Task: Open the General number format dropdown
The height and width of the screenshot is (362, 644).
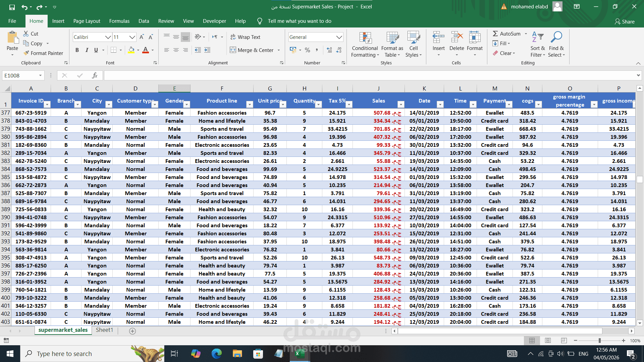Action: click(339, 37)
